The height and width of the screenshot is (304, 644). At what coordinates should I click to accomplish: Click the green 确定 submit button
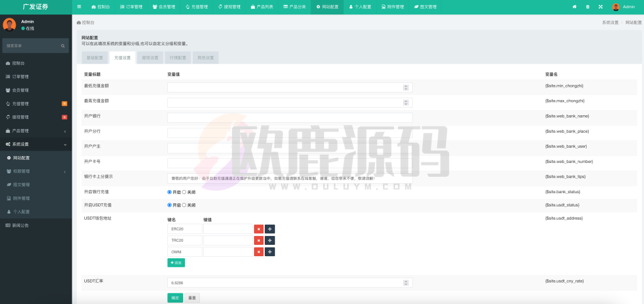[175, 298]
